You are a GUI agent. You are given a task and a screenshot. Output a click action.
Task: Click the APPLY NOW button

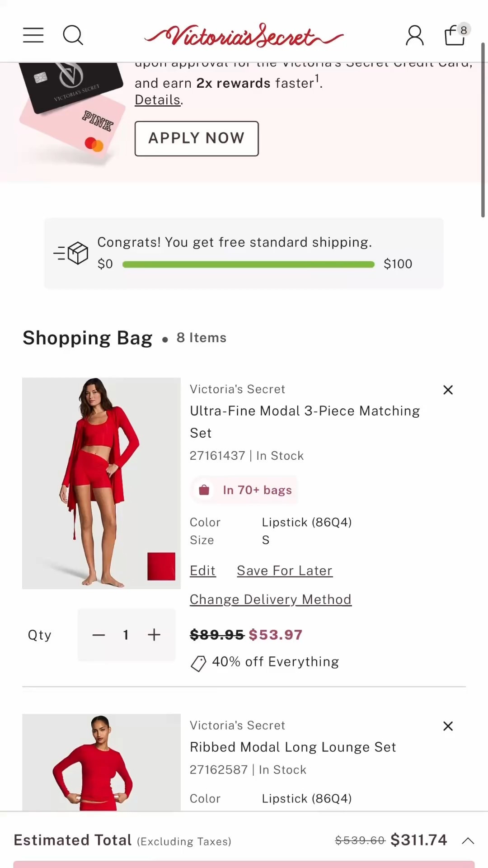pyautogui.click(x=197, y=138)
